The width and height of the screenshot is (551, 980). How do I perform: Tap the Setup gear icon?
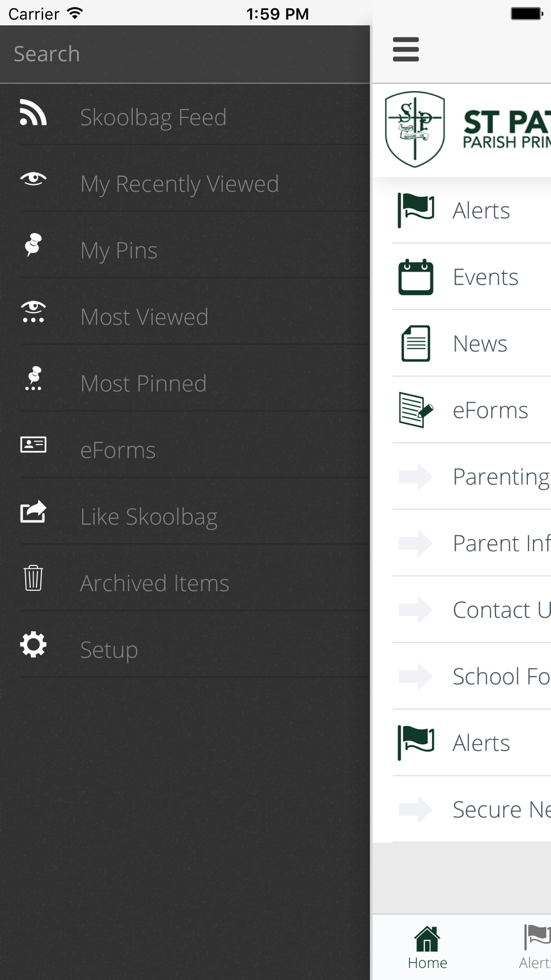pyautogui.click(x=33, y=644)
